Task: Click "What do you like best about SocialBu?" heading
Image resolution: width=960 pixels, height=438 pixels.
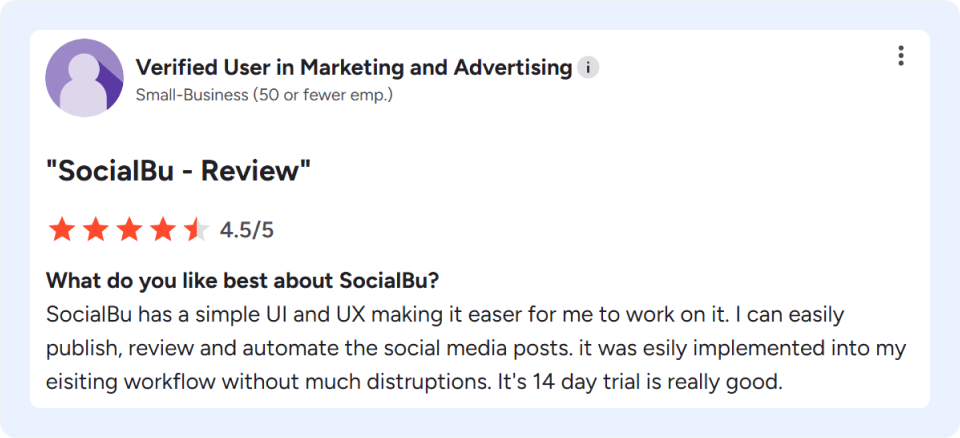Action: 243,282
